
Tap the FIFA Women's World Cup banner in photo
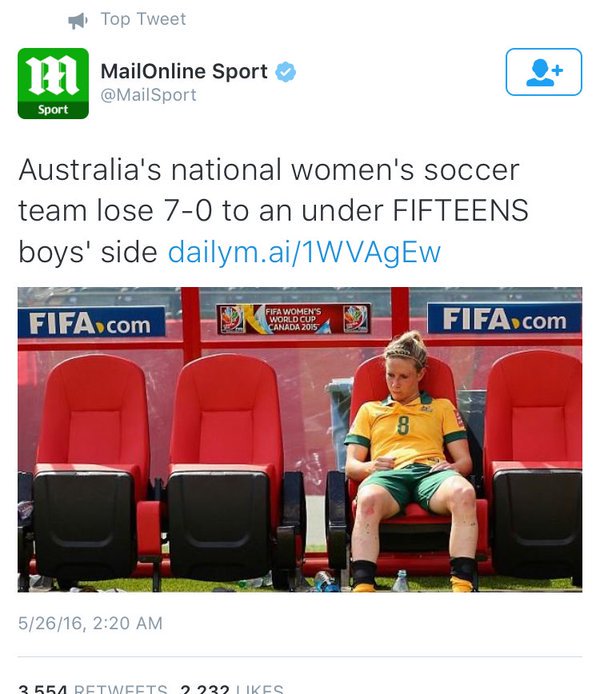293,319
